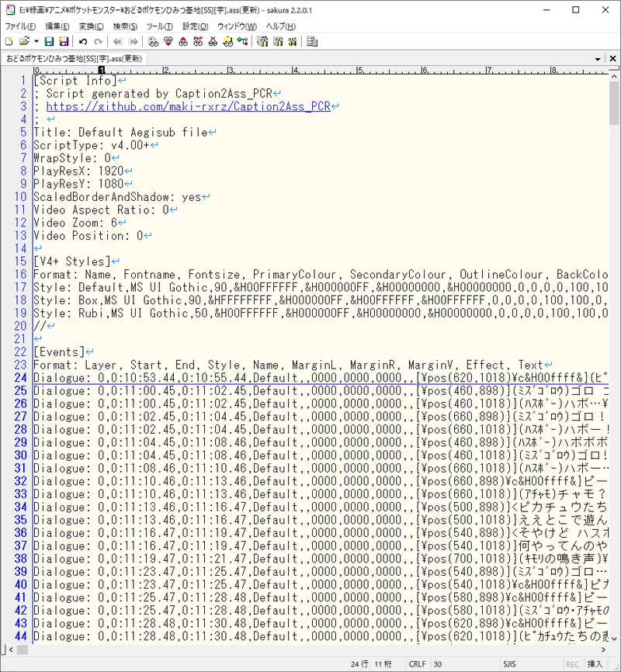Toggle insert mode (挿入) in the status bar

tap(595, 664)
